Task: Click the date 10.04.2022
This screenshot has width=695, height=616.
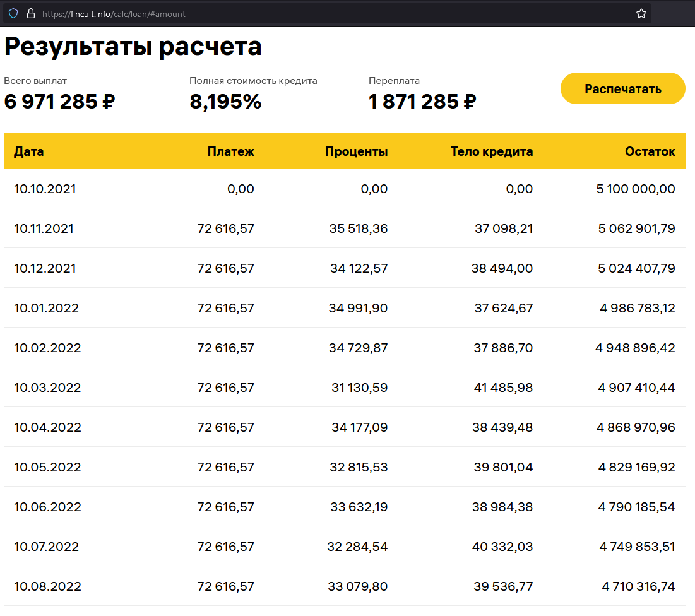Action: [x=47, y=428]
